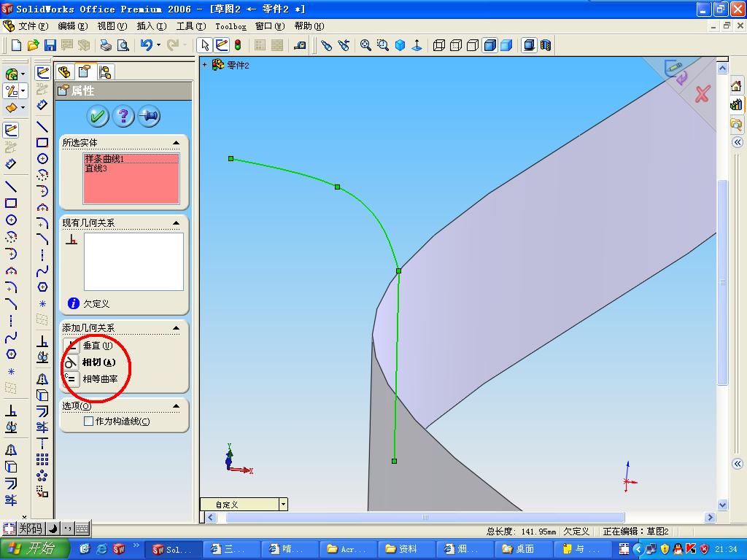
Task: Click the Zoom to Fit magnifier icon
Action: (x=365, y=45)
